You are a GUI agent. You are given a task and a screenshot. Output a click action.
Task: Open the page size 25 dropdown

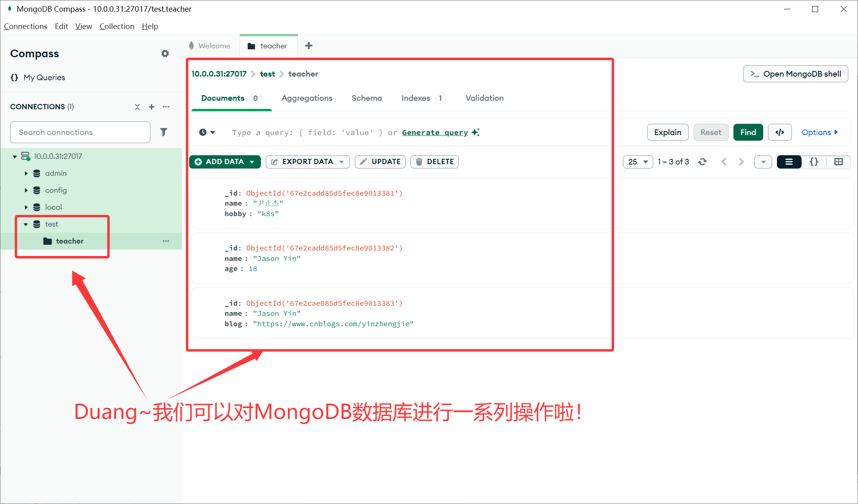point(637,162)
